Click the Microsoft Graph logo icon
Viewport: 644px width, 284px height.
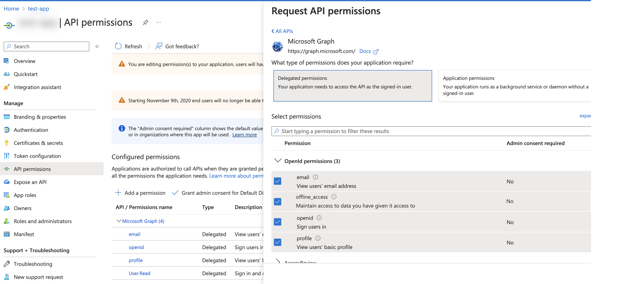pyautogui.click(x=278, y=46)
